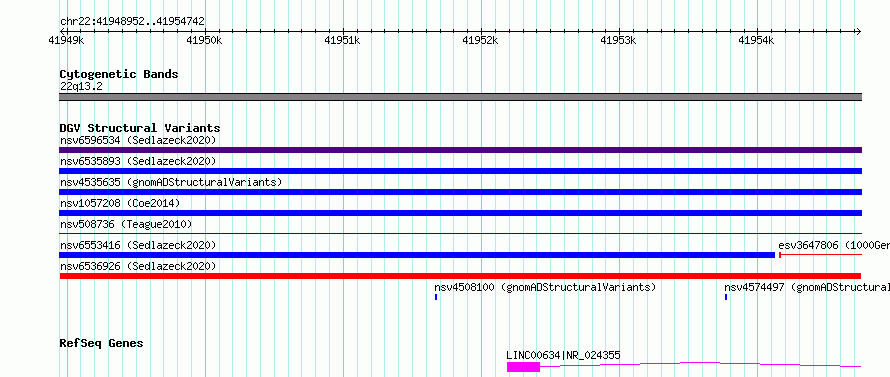
Task: Click the 22q13.2 band label
Action: click(81, 87)
